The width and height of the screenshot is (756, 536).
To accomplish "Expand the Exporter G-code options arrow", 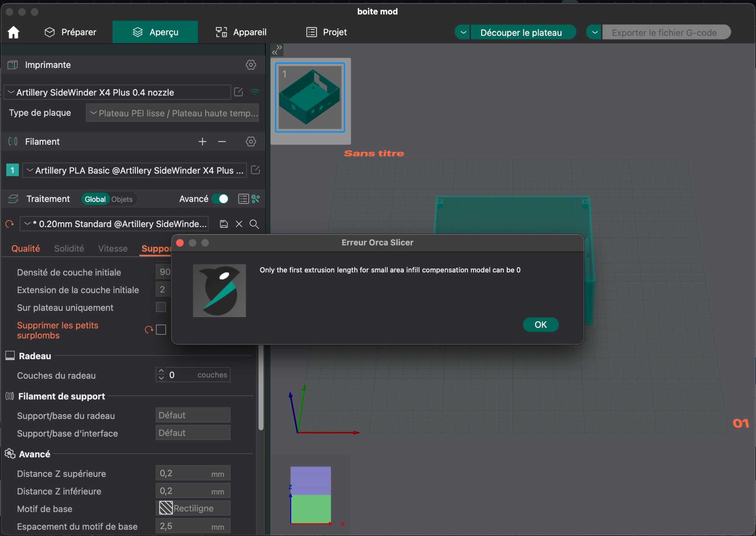I will (594, 32).
